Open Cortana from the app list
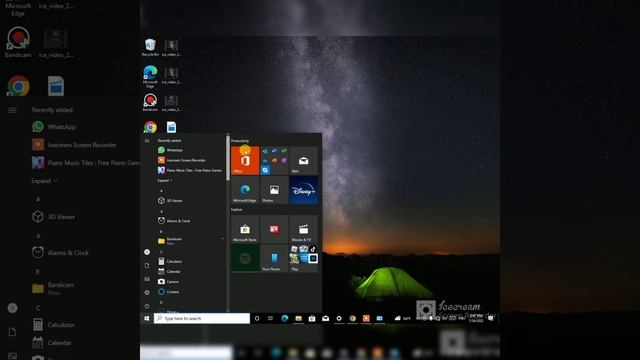Viewport: 640px width, 360px height. [x=168, y=292]
